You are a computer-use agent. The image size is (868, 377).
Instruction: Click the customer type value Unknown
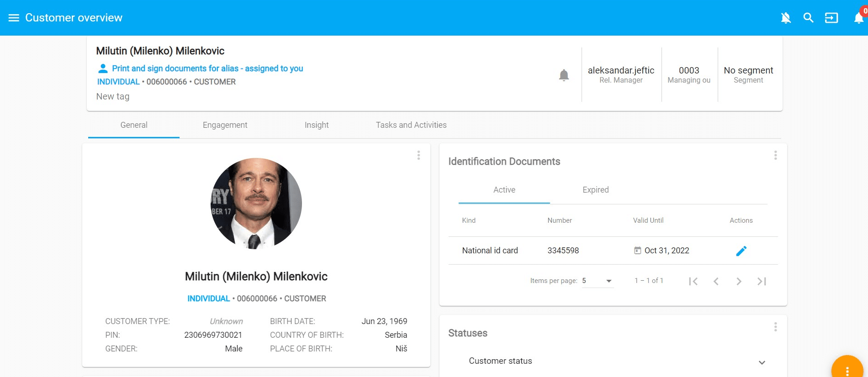[x=226, y=321]
